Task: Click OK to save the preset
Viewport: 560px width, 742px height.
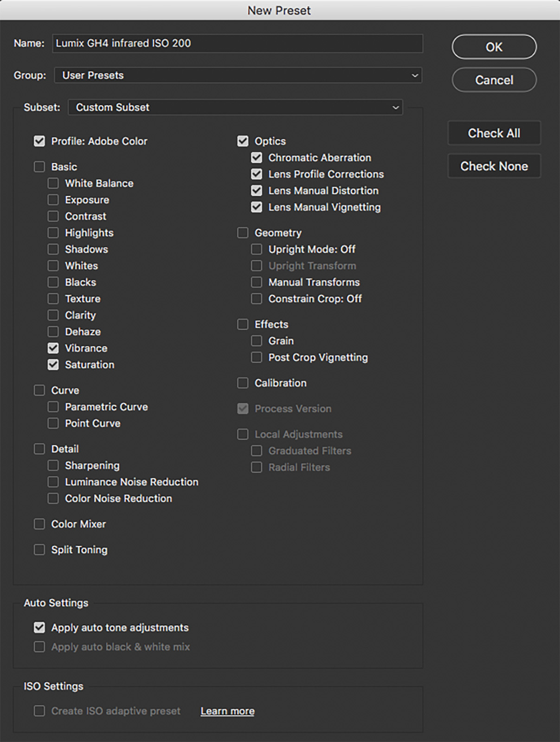Action: [494, 47]
